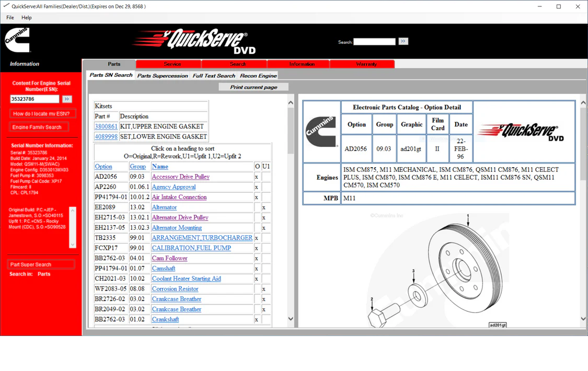Viewport: 588px width, 371px height.
Task: Click the arrow button next to the ESN field
Action: [67, 99]
